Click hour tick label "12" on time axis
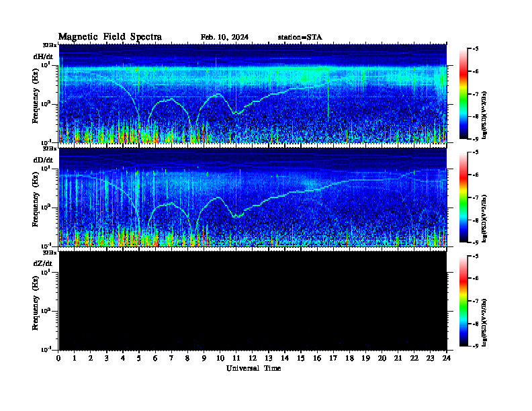 coord(253,359)
